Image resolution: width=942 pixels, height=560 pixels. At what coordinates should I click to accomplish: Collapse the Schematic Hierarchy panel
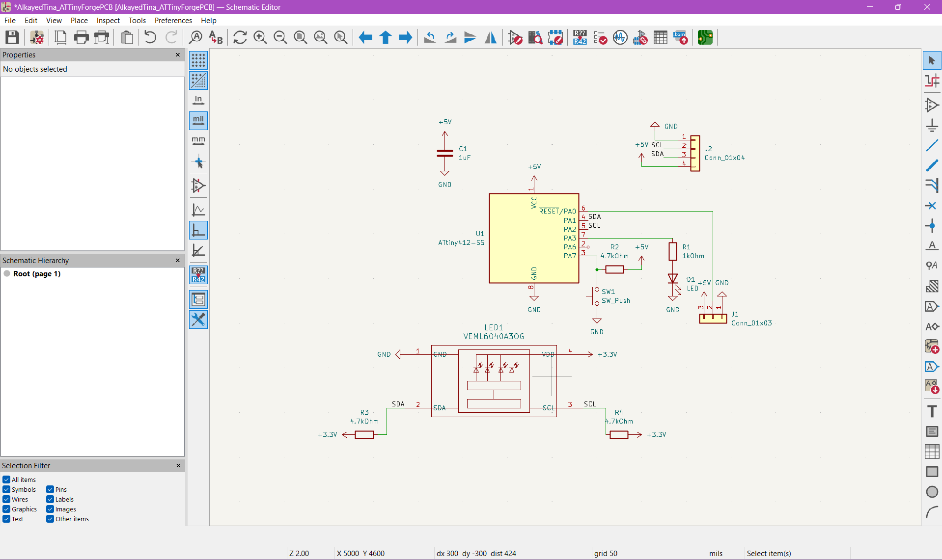[178, 261]
